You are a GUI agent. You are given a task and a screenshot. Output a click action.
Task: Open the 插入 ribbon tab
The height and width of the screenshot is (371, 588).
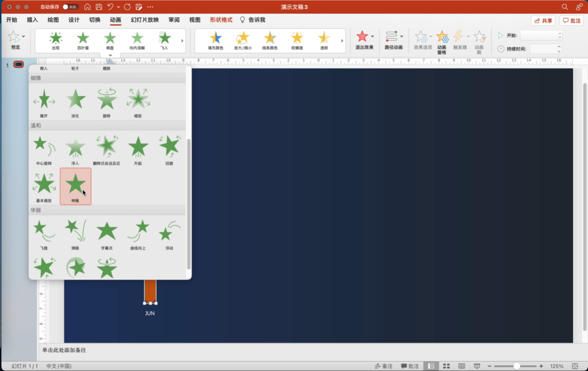[32, 20]
